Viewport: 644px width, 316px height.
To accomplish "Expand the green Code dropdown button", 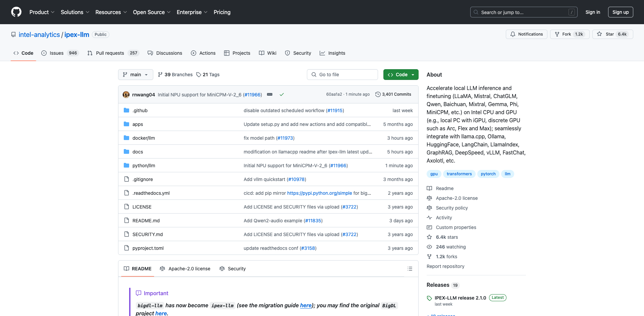I will pos(401,75).
